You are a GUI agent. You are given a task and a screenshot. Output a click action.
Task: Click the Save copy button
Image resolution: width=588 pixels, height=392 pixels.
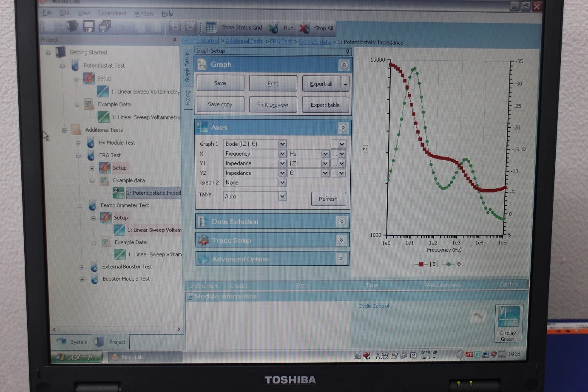click(220, 104)
